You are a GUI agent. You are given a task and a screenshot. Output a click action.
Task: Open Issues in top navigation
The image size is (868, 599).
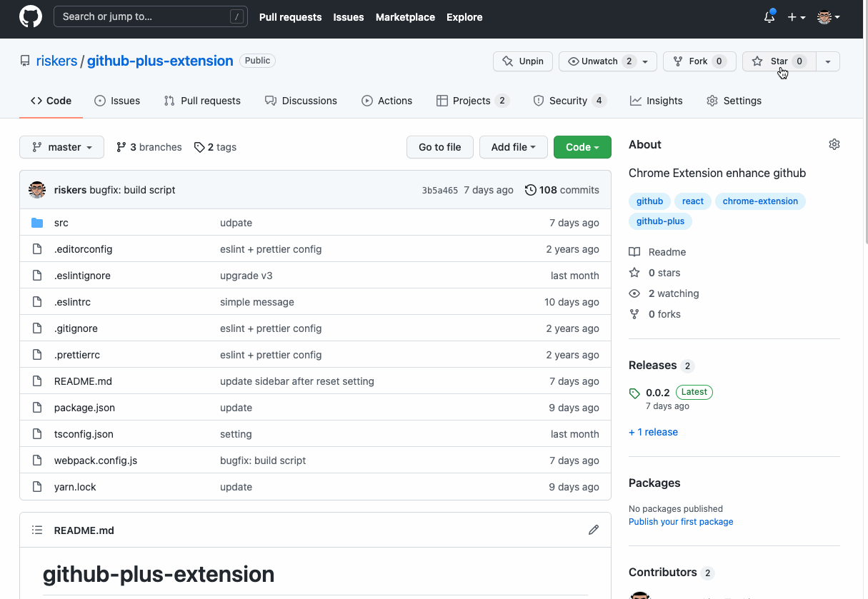click(x=349, y=17)
